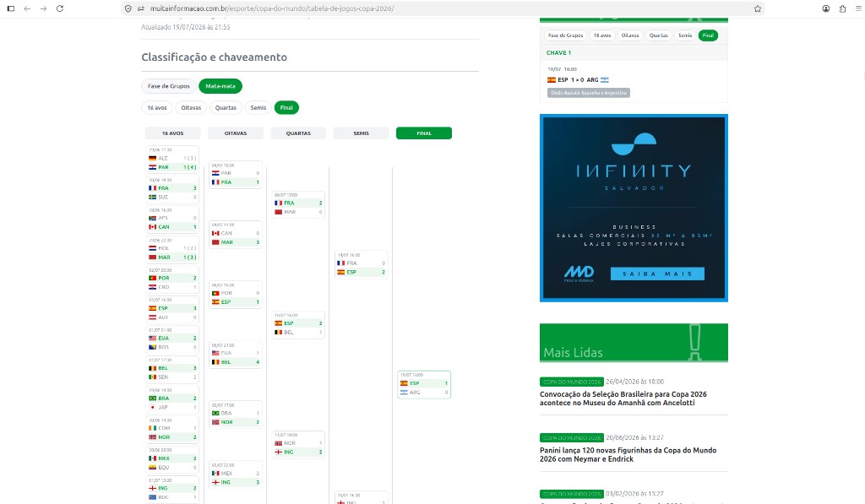Click the Netherlands flag next to HOL
Image resolution: width=865 pixels, height=504 pixels.
pos(152,248)
